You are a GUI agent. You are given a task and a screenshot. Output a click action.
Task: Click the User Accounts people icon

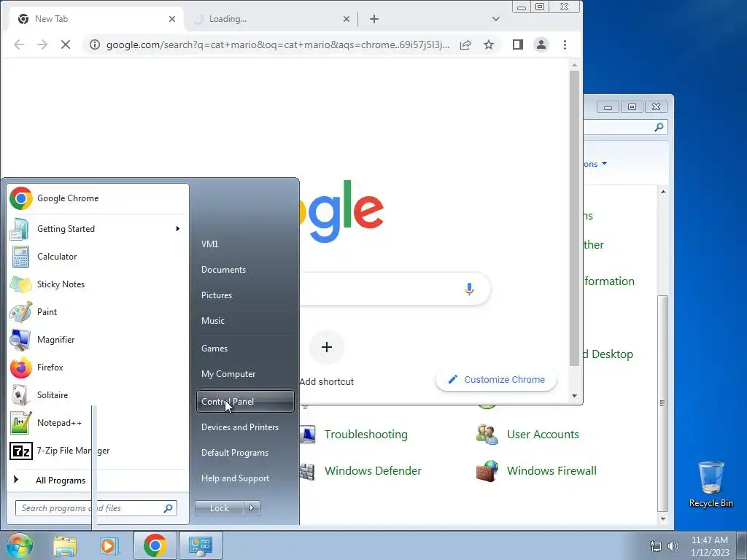(x=487, y=435)
